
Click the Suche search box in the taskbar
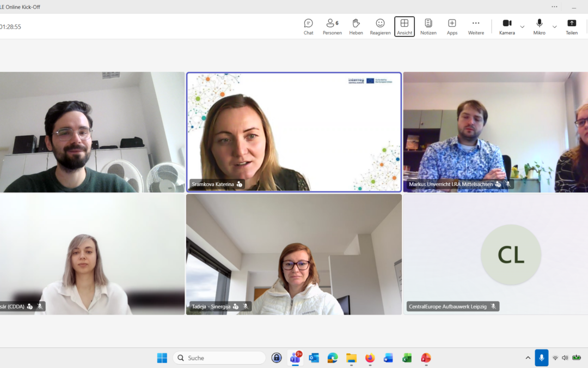pyautogui.click(x=219, y=358)
